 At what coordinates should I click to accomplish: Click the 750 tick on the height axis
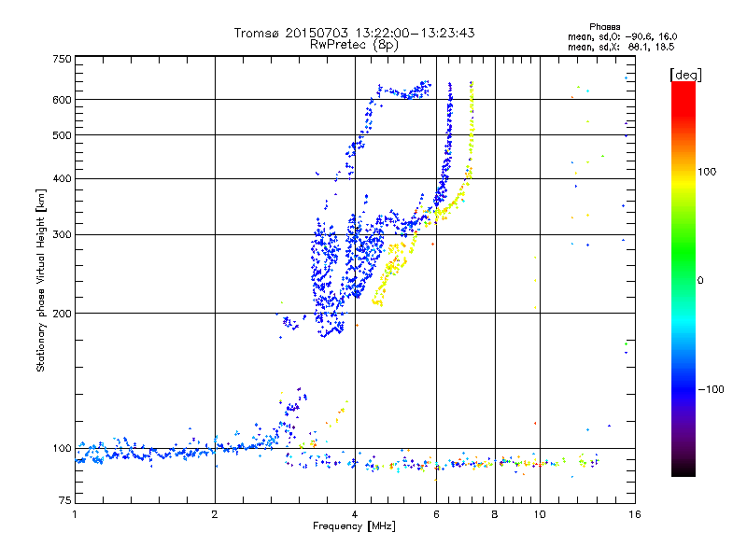click(x=62, y=59)
